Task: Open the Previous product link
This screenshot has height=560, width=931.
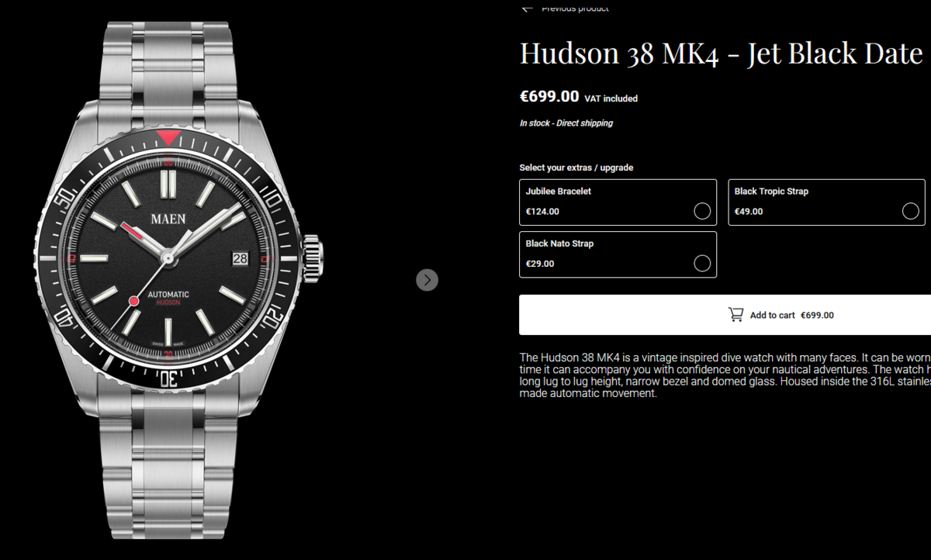Action: click(575, 8)
